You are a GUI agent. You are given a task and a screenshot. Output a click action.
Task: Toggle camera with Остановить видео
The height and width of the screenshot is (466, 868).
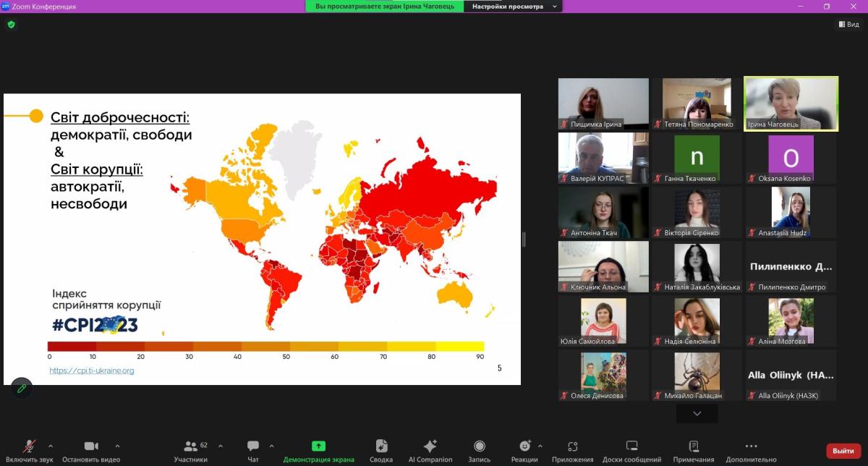tap(91, 446)
